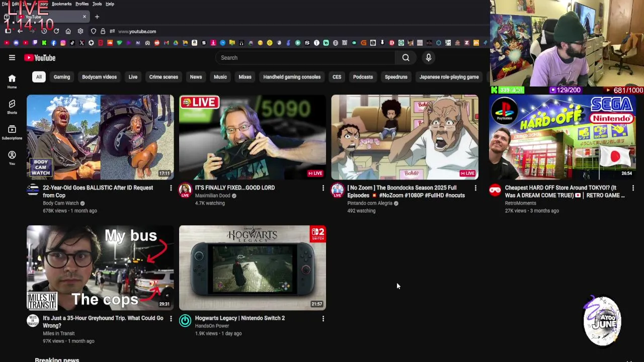Select the Music filter chip
The height and width of the screenshot is (362, 644).
220,77
